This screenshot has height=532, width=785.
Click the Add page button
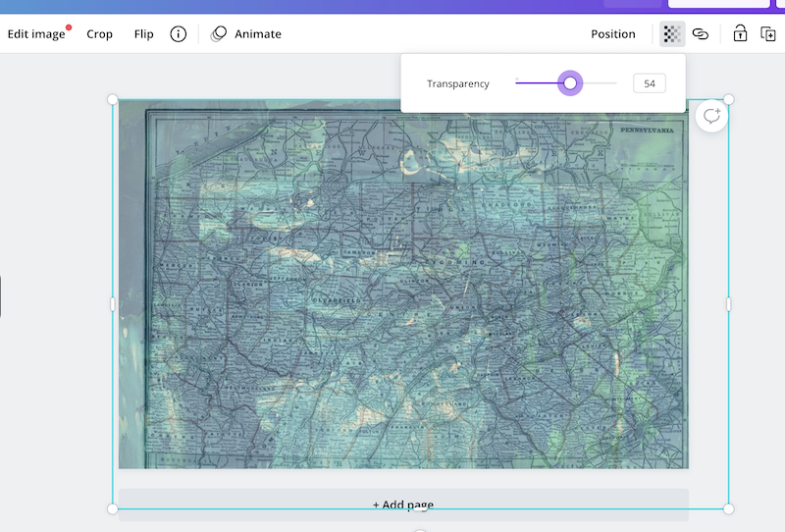(403, 504)
